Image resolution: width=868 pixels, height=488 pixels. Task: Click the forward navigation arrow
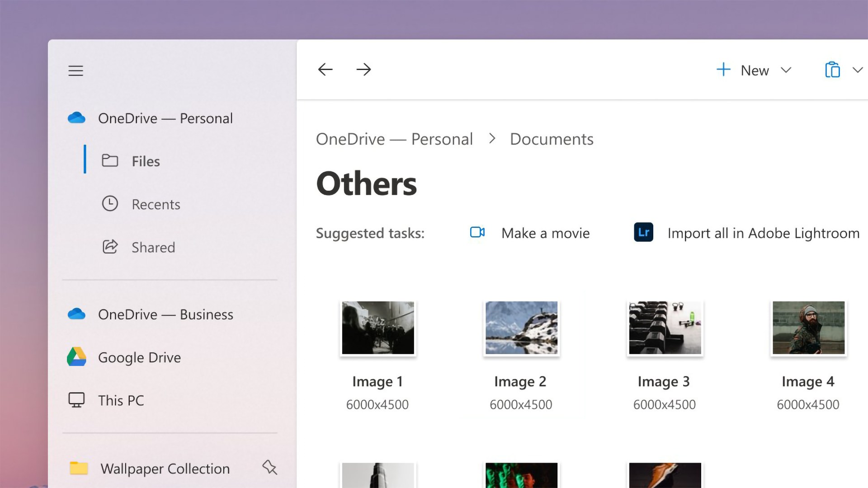point(364,69)
